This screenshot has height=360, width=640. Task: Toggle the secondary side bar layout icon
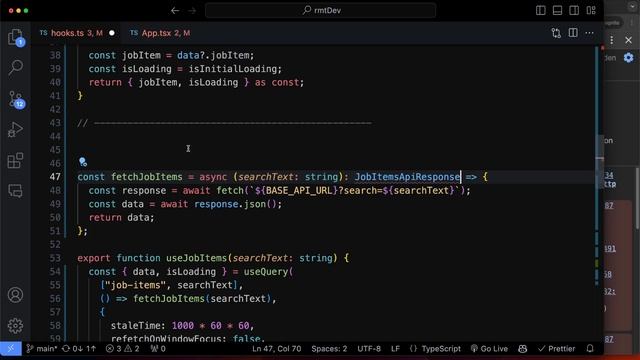[x=574, y=11]
